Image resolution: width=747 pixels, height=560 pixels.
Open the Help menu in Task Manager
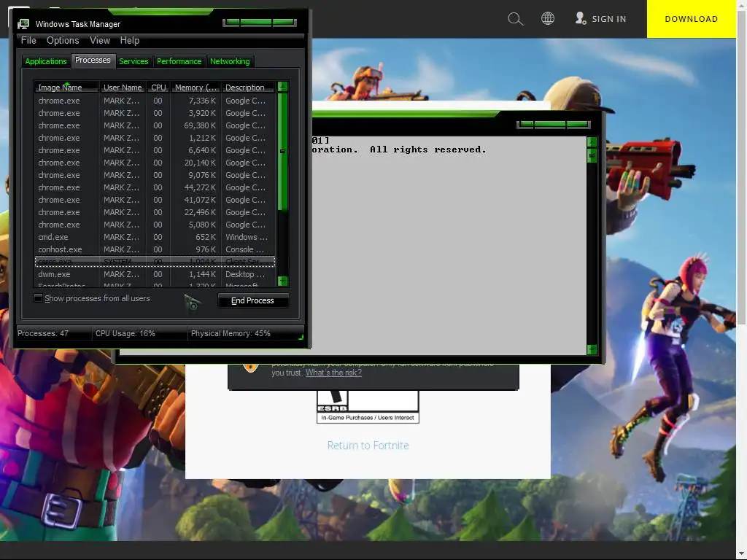(130, 41)
